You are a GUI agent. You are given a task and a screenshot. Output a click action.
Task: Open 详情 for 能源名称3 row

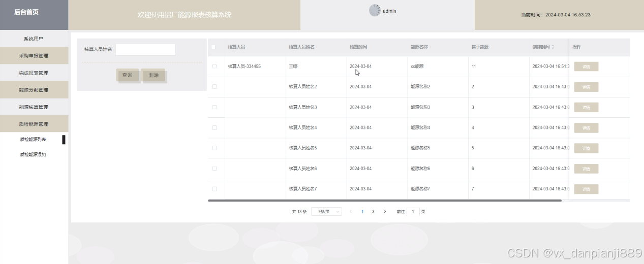pos(586,107)
